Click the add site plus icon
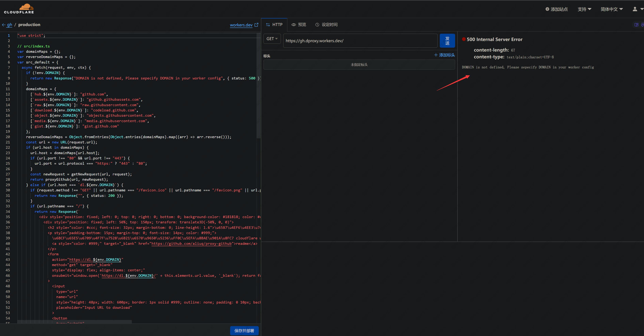Image resolution: width=644 pixels, height=336 pixels. point(547,9)
